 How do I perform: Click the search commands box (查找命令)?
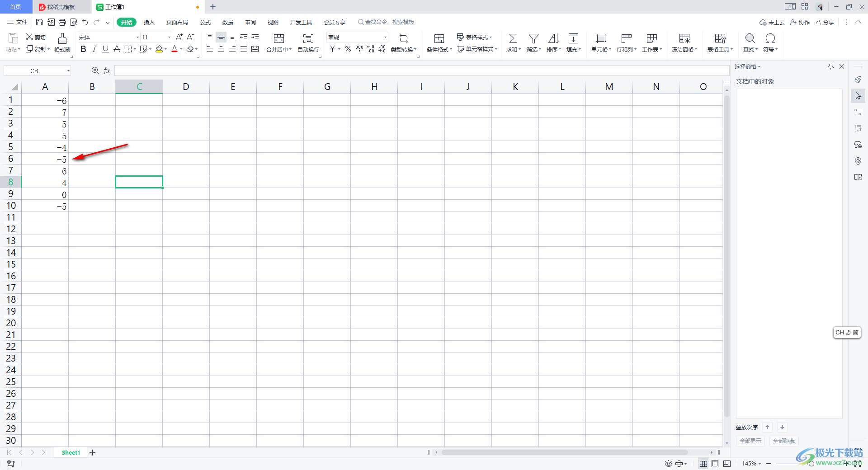(386, 22)
